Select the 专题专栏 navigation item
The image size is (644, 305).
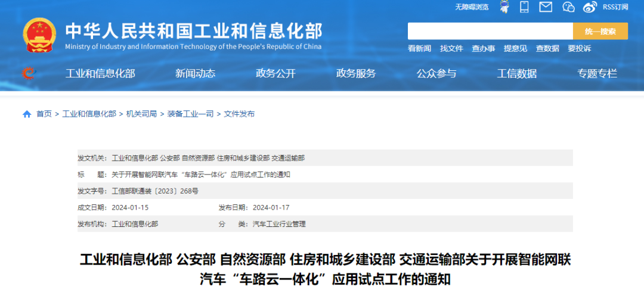(x=597, y=73)
